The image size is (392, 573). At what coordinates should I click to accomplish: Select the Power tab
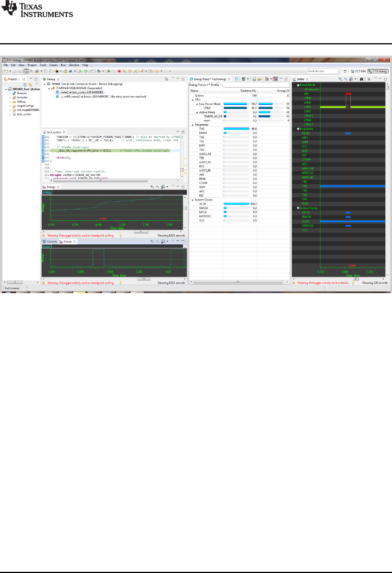[x=68, y=242]
